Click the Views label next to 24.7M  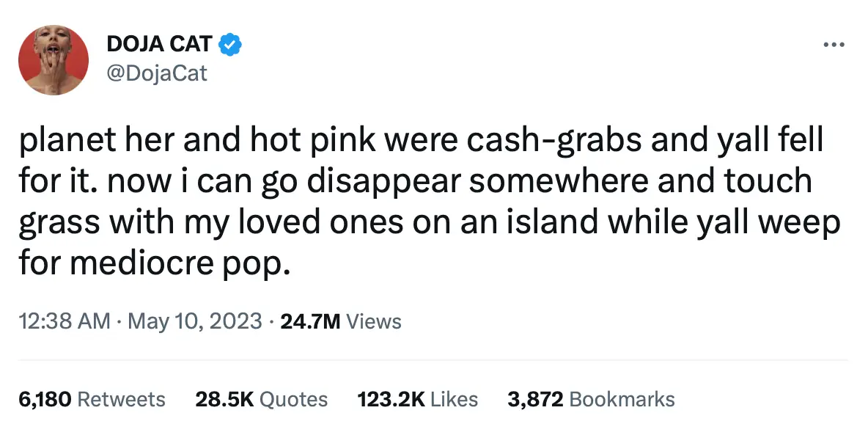point(374,321)
